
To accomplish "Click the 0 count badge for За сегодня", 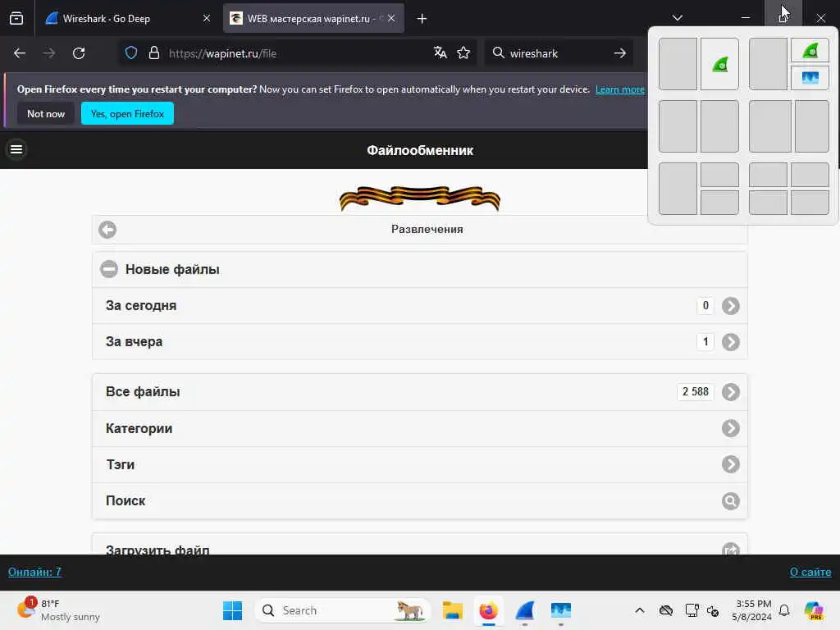I will click(705, 305).
